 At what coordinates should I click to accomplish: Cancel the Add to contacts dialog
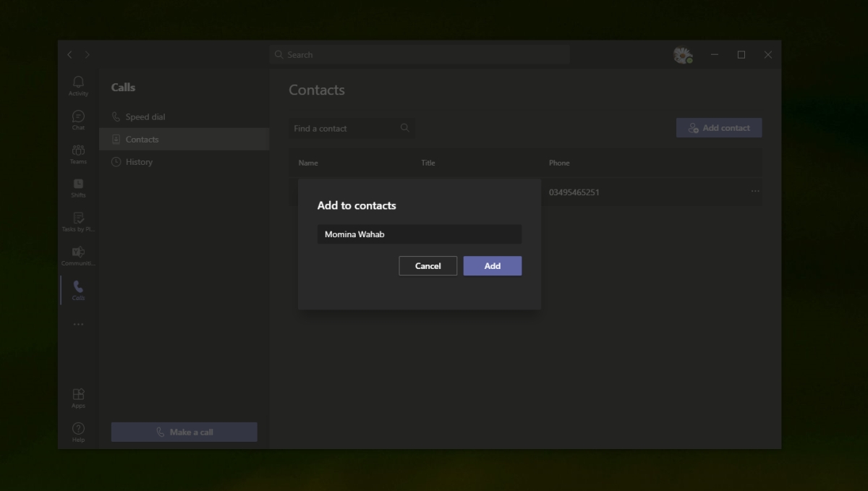click(427, 266)
